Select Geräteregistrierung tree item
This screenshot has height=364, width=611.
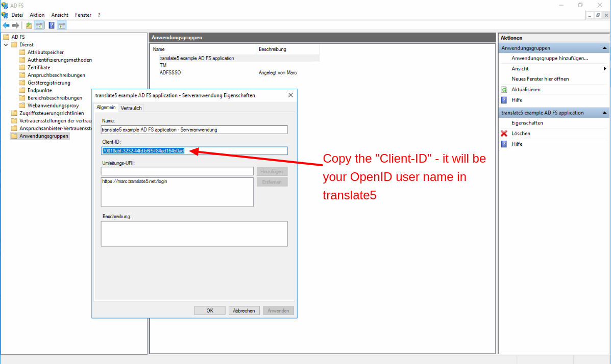pos(48,83)
